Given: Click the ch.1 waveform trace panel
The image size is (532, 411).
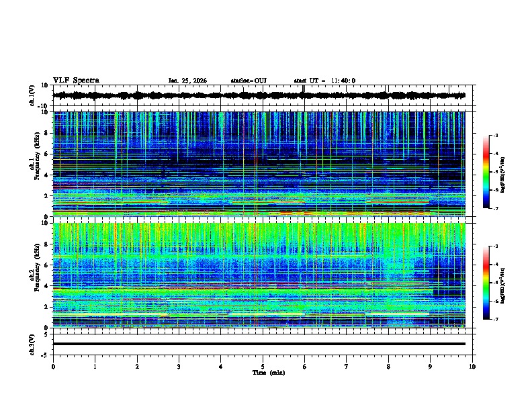Looking at the screenshot, I should 264,95.
